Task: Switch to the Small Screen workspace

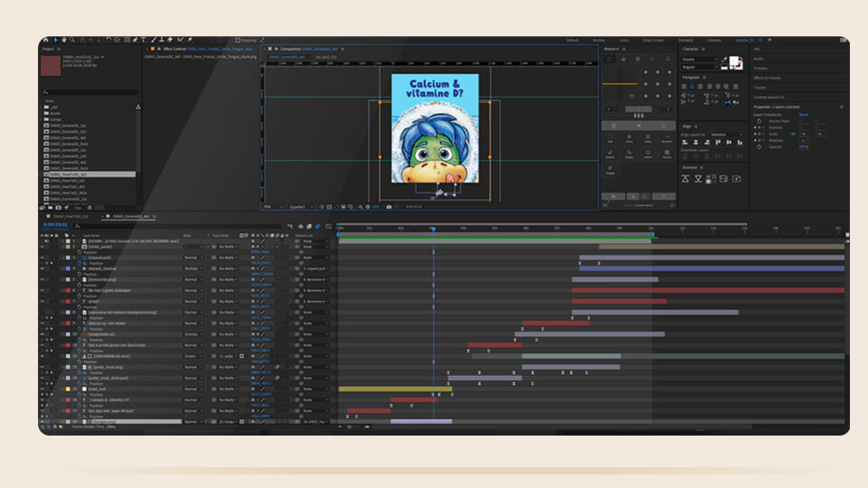Action: click(653, 41)
